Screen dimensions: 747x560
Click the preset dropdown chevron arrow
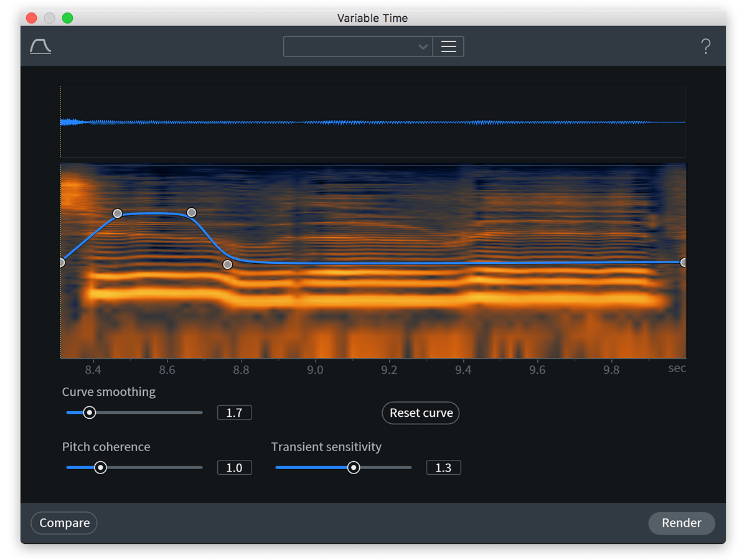click(x=423, y=46)
